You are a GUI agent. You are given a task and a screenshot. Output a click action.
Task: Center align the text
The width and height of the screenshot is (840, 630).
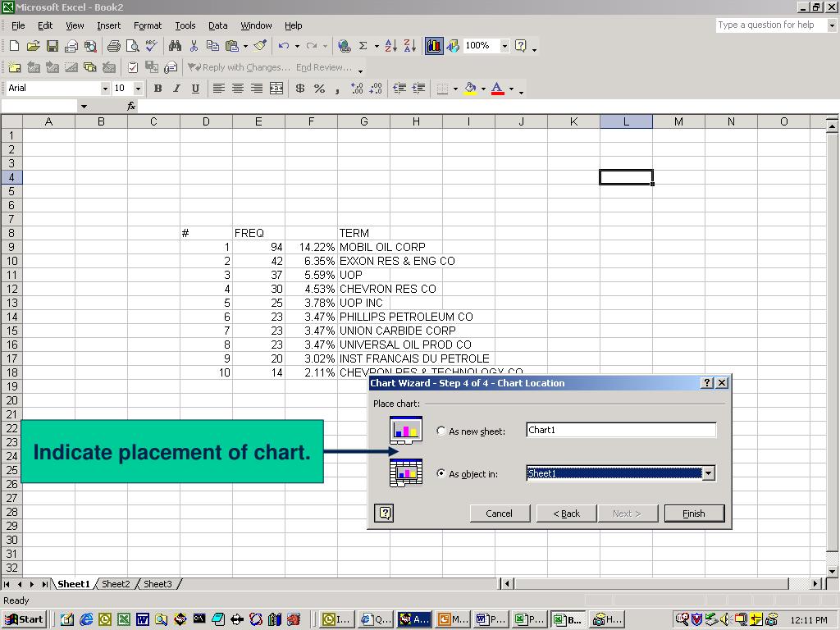(237, 89)
